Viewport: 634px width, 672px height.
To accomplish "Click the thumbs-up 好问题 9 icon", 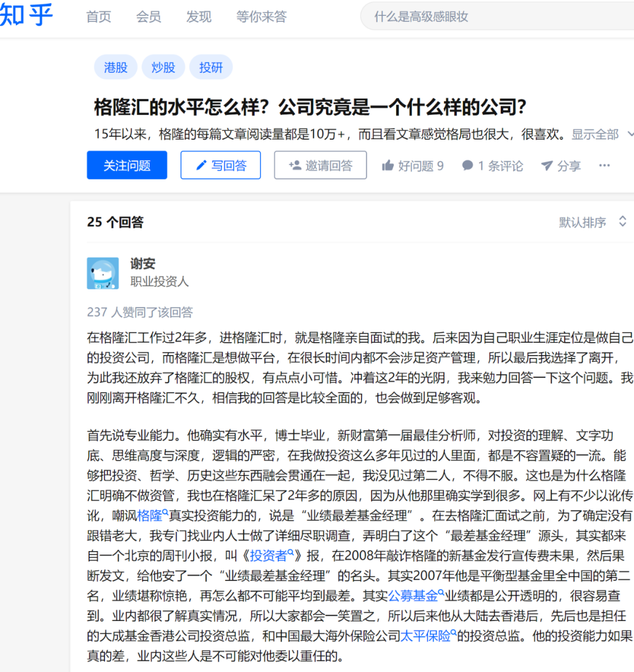I will (388, 166).
